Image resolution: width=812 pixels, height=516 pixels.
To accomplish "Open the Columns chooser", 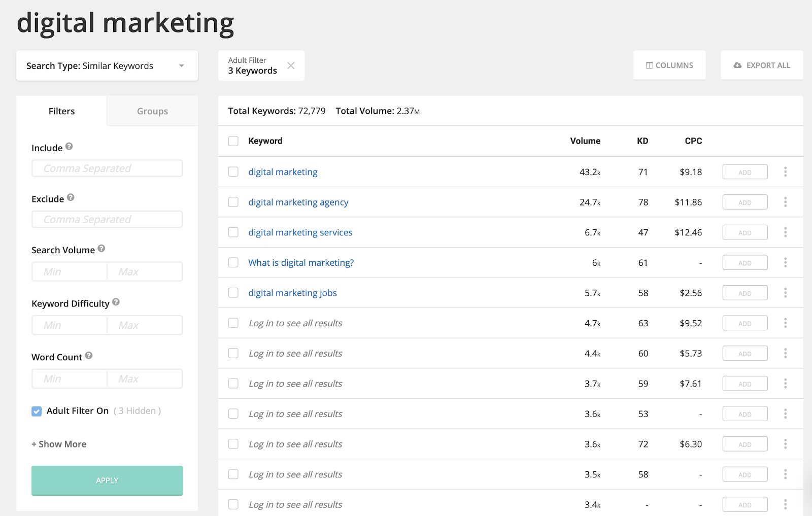I will click(669, 65).
